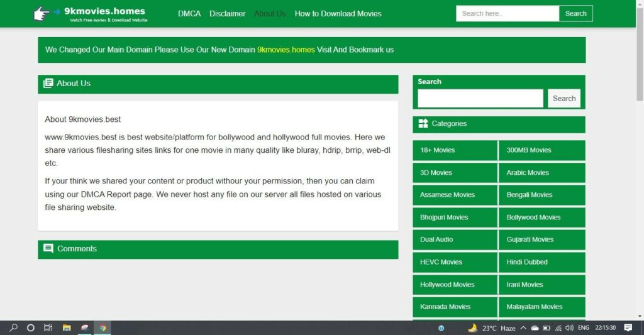
Task: Open the Bhojpuri Movies category
Action: click(x=455, y=217)
